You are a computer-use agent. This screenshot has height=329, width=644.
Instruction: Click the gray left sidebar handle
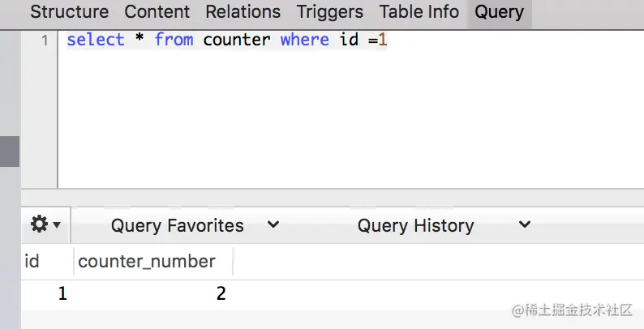pyautogui.click(x=9, y=151)
